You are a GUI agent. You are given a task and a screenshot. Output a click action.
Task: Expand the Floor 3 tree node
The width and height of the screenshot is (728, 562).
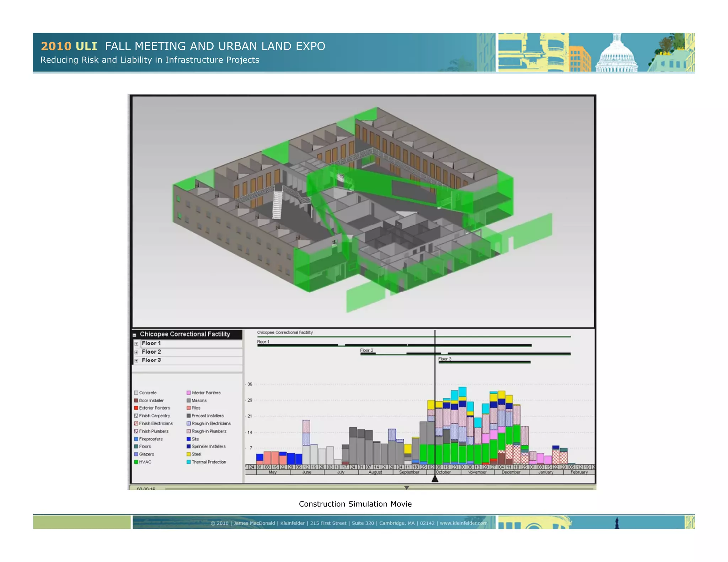pos(136,361)
